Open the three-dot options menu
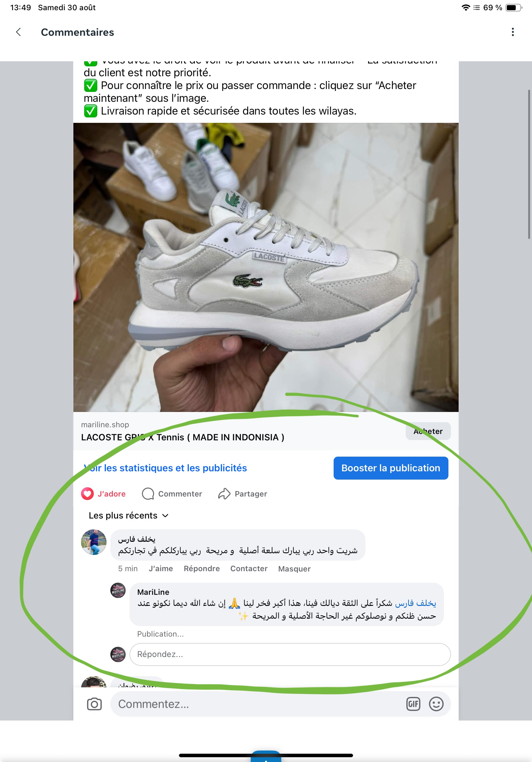532x762 pixels. click(x=513, y=32)
